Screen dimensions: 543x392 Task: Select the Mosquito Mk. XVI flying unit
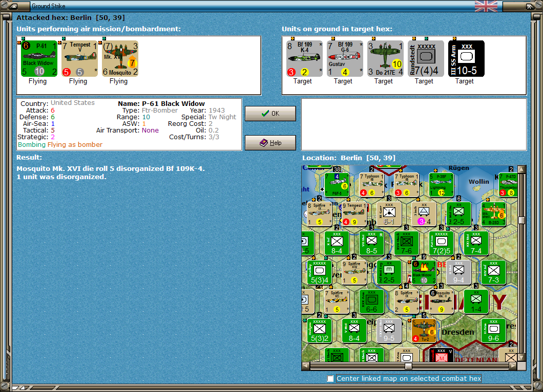(120, 58)
